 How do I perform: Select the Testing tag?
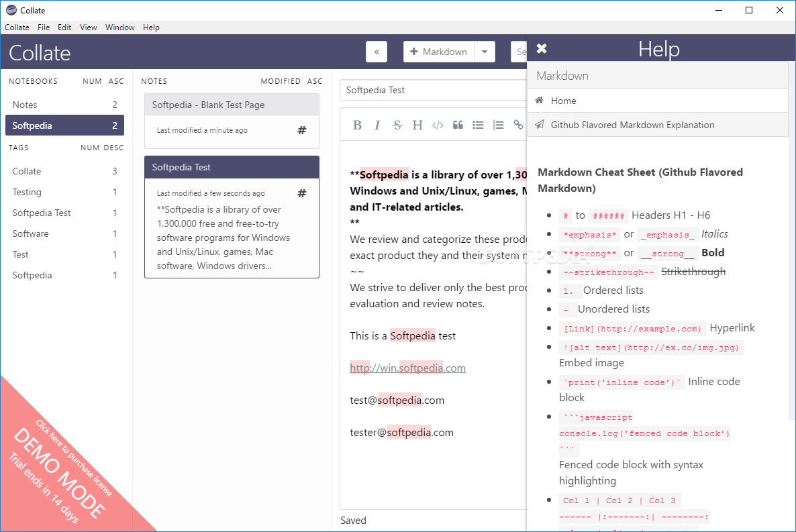(x=64, y=192)
